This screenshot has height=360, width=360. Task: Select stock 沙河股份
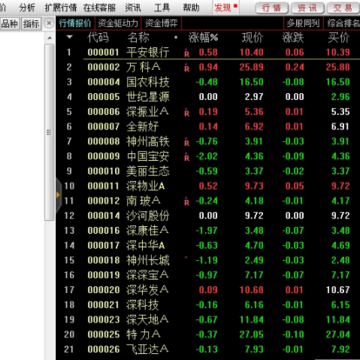click(x=148, y=216)
